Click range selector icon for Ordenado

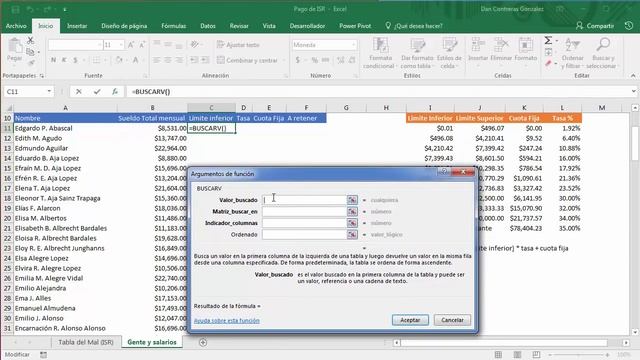click(352, 234)
